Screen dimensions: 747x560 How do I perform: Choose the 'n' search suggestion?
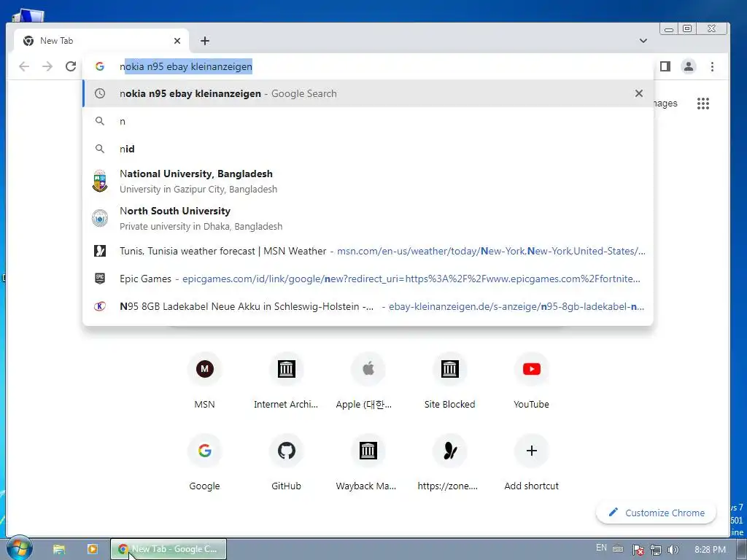point(368,122)
